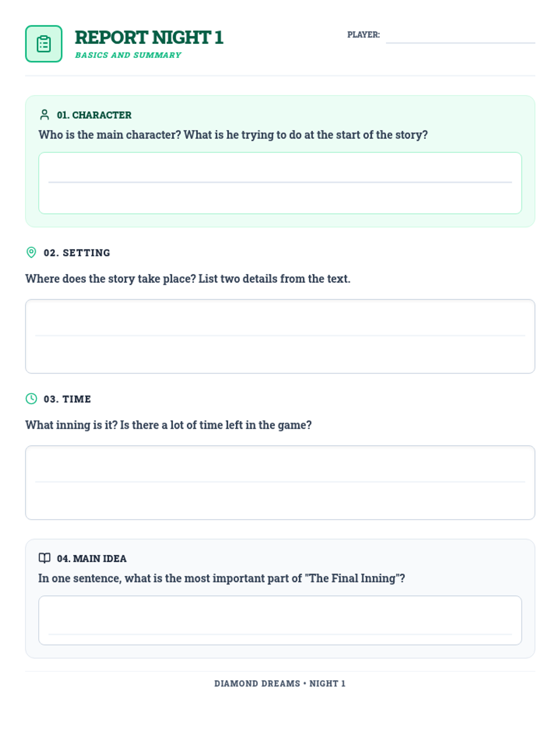Click the Setting map pin icon

tap(31, 253)
